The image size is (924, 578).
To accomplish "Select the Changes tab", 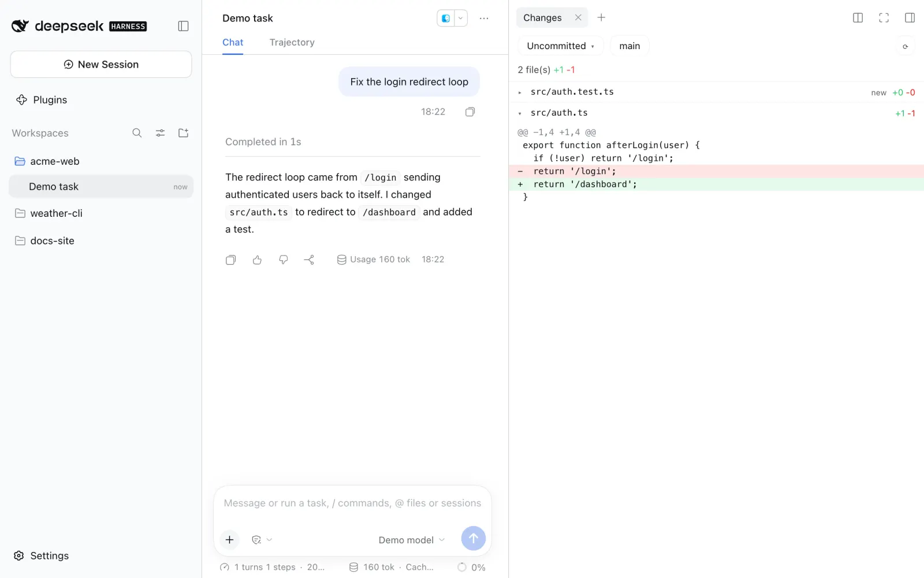I will click(x=542, y=18).
